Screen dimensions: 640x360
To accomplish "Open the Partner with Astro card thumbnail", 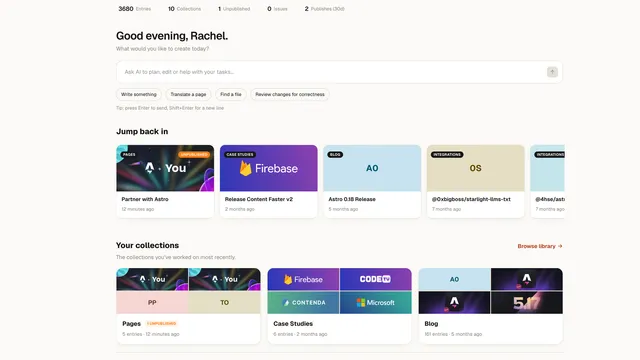I will click(165, 168).
